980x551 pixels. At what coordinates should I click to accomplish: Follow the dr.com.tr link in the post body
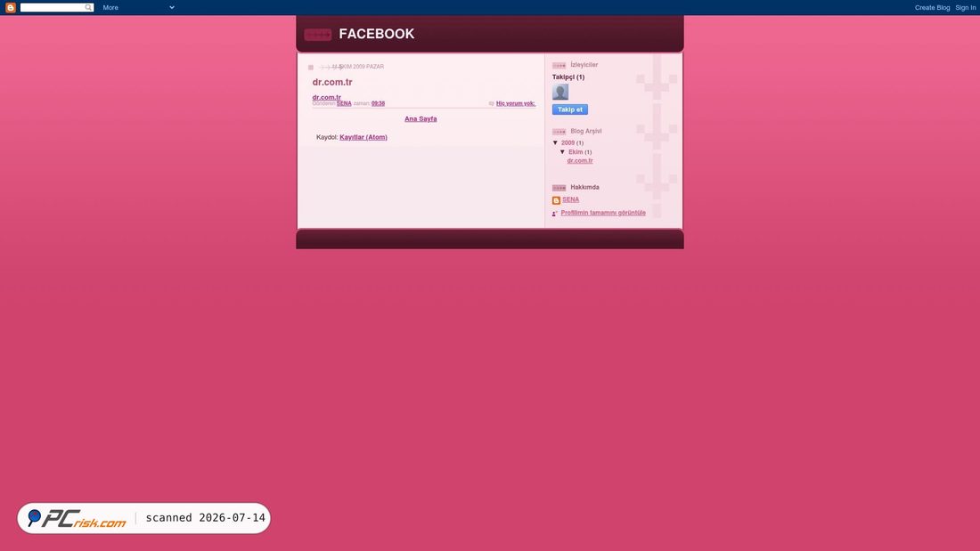tap(326, 97)
